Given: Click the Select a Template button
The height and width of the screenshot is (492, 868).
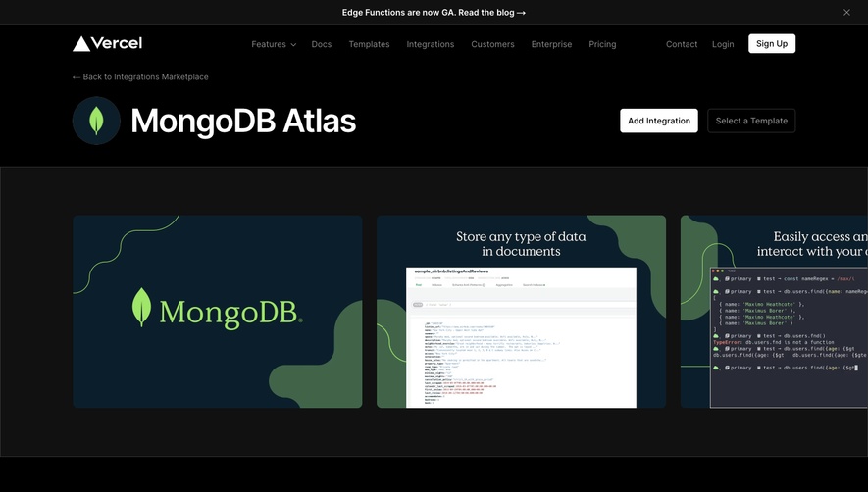Looking at the screenshot, I should click(751, 121).
